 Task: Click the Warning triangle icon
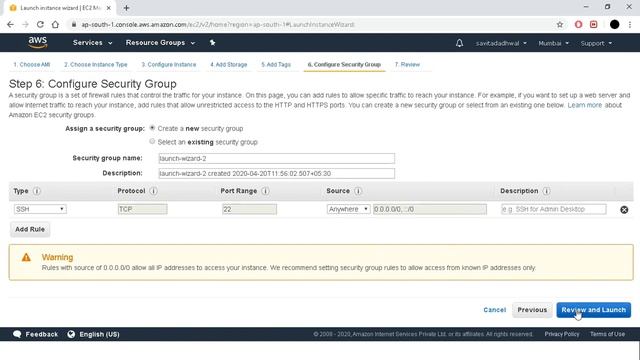(26, 257)
